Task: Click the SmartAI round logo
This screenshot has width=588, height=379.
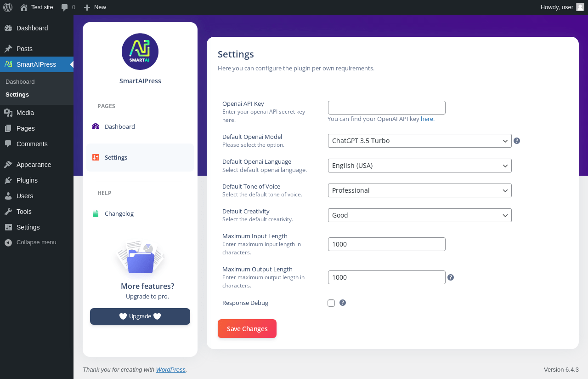Action: tap(140, 52)
